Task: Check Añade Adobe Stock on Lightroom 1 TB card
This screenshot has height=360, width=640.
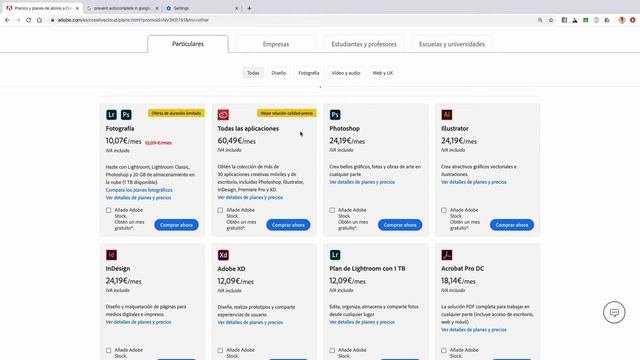Action: (332, 350)
